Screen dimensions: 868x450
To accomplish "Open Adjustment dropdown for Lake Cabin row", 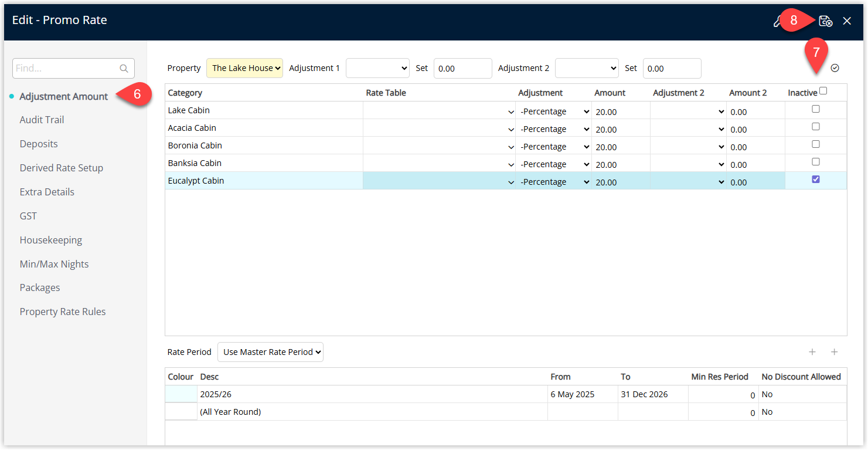I will click(554, 111).
